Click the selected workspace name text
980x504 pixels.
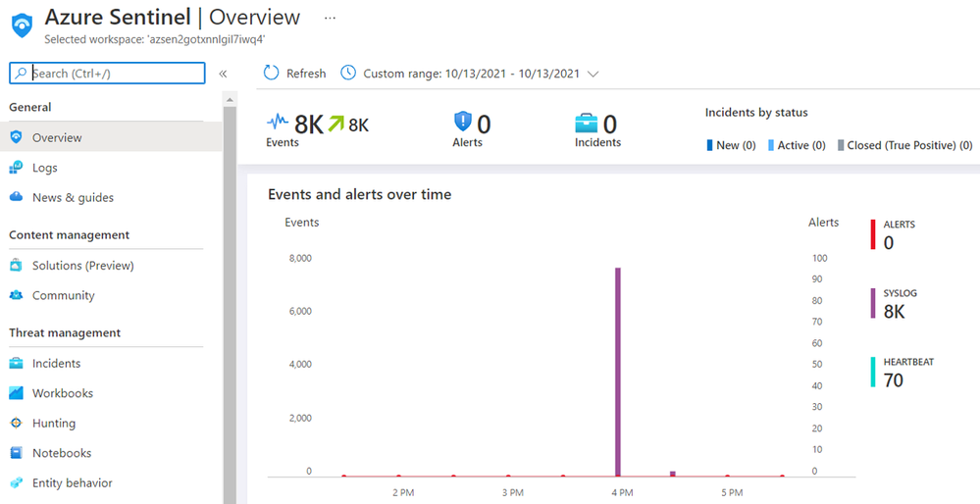155,39
